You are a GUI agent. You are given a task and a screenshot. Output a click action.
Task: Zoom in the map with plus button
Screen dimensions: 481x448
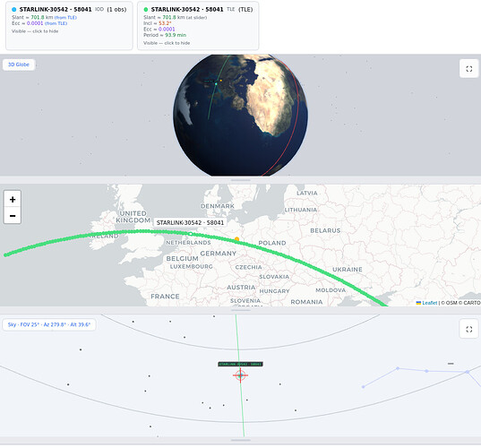pos(13,200)
